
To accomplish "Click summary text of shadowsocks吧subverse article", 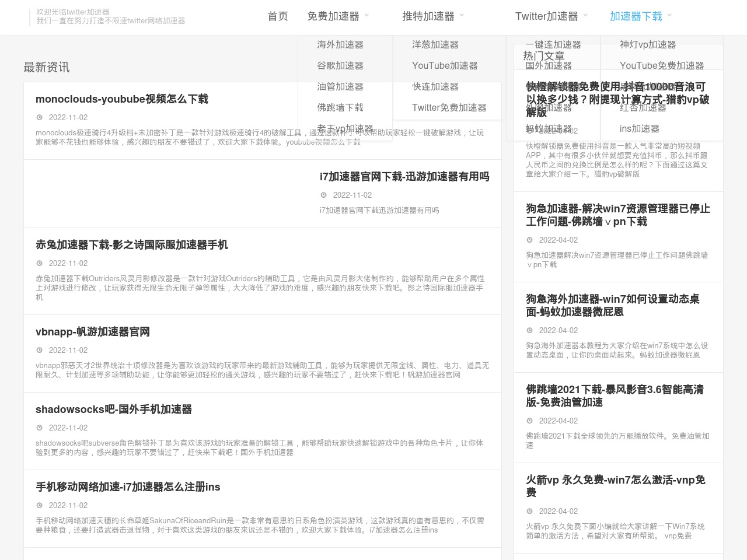I will [x=260, y=447].
